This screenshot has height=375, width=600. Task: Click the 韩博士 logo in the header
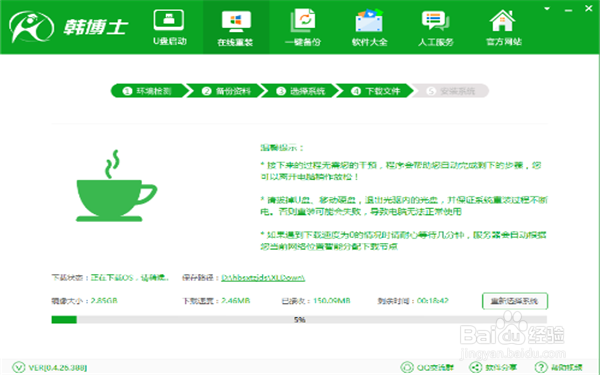[x=68, y=27]
